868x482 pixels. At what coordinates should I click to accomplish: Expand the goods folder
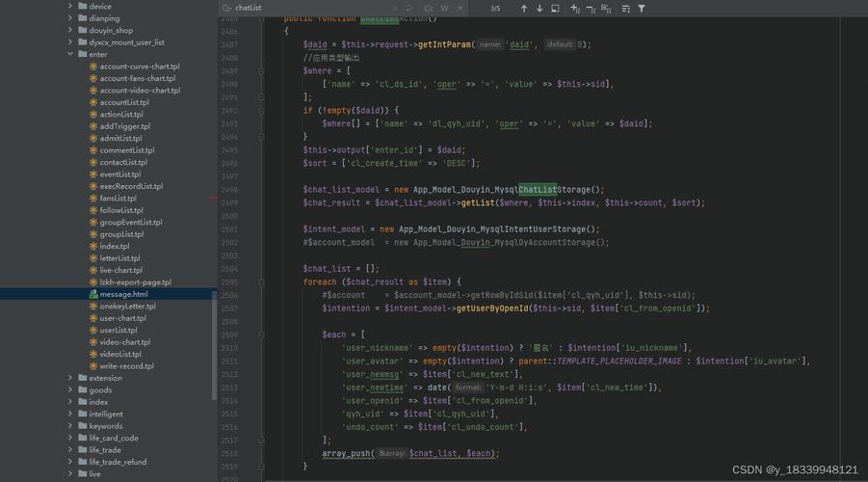[x=70, y=390]
